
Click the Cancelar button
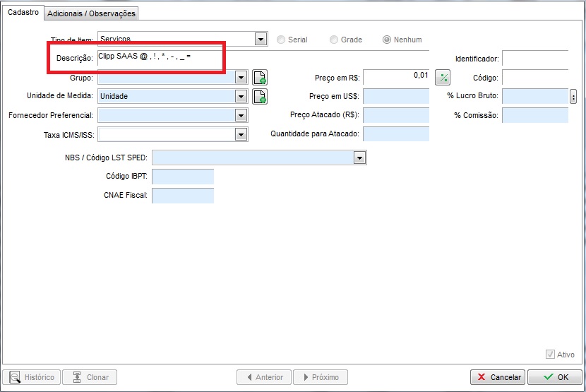click(x=497, y=377)
